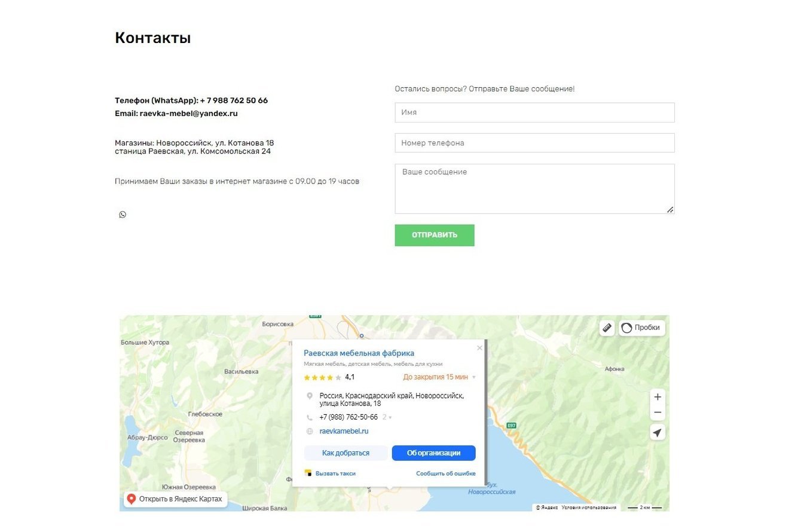
Task: Click the phone number + 7 988 762 50 66
Action: click(234, 100)
